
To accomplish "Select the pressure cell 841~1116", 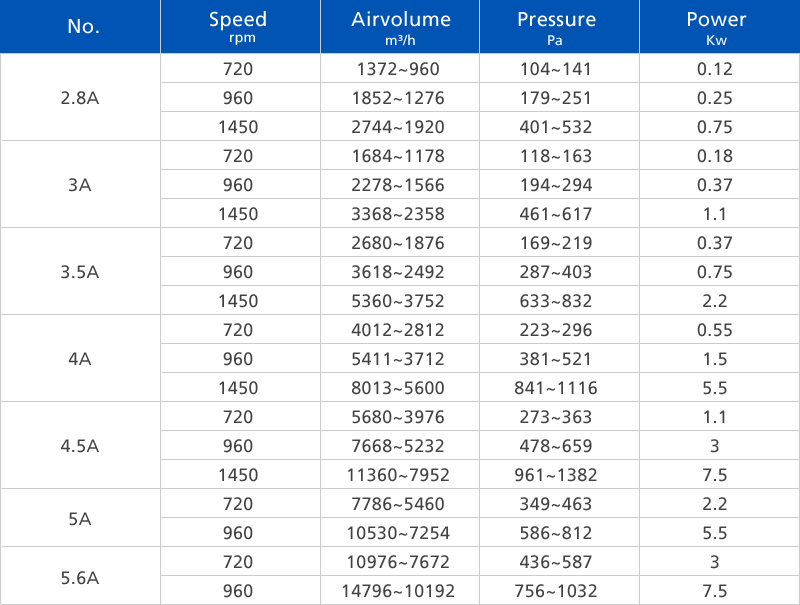I will coord(557,388).
